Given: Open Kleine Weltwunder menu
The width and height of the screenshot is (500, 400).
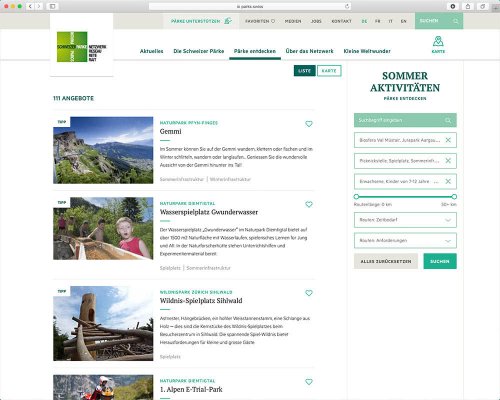Looking at the screenshot, I should (367, 51).
